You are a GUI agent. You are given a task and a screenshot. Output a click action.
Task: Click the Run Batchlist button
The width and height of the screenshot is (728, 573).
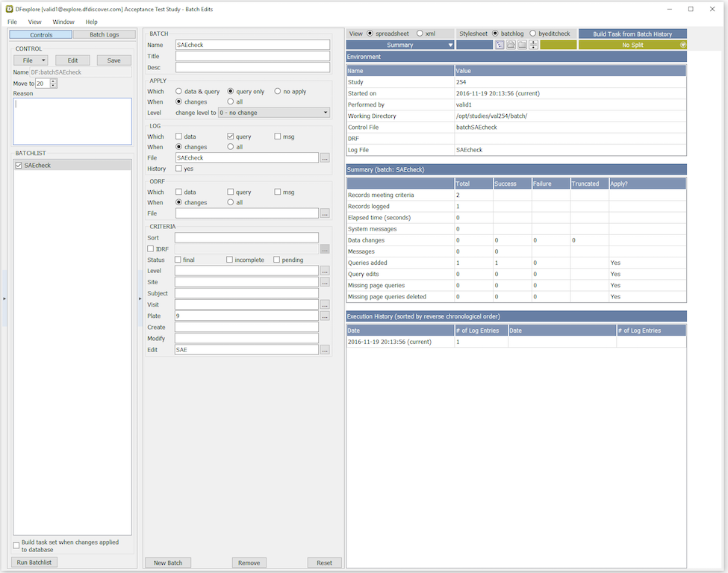pos(34,563)
